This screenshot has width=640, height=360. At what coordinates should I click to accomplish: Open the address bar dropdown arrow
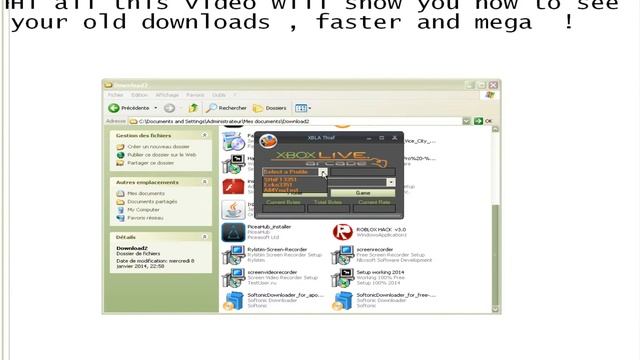coord(467,121)
